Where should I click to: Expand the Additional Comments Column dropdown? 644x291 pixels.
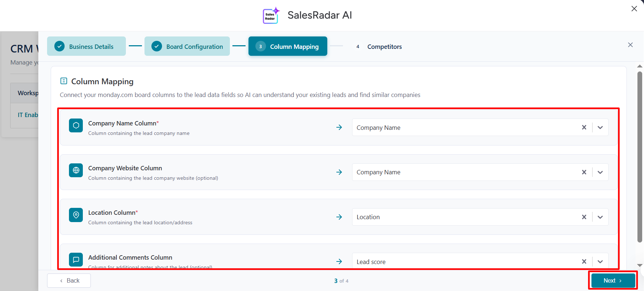click(600, 261)
